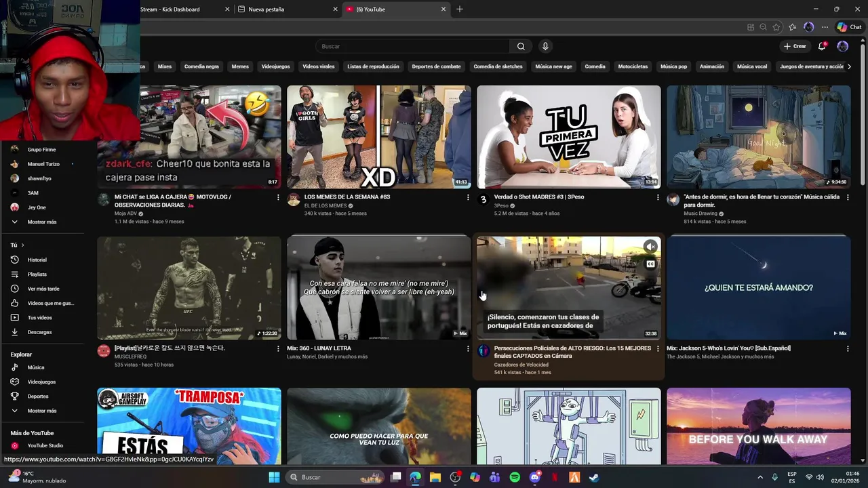
Task: Open the Edge browser profile avatar
Action: 808,27
